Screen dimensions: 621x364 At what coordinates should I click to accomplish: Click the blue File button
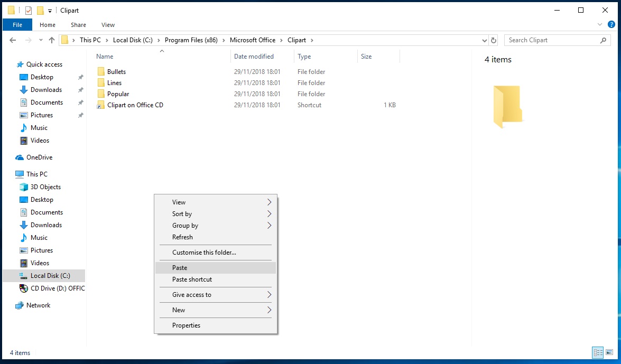click(x=17, y=25)
